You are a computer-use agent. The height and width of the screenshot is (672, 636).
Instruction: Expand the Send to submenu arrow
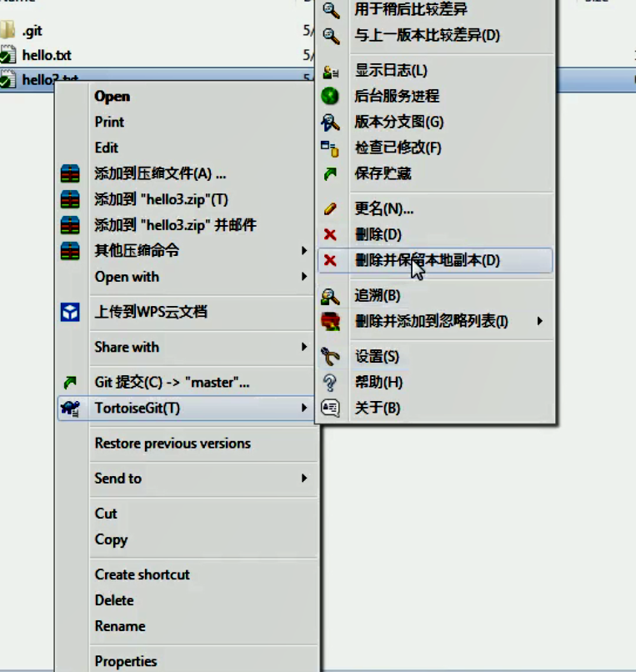coord(304,478)
